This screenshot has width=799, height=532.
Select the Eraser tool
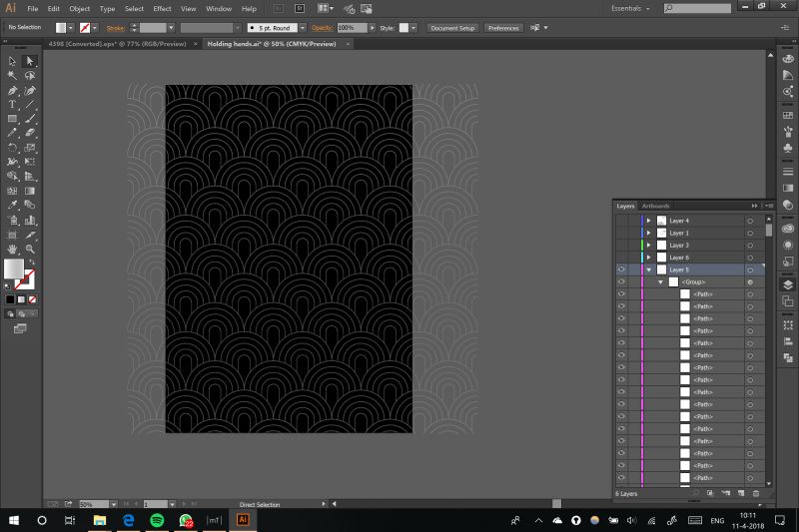(30, 133)
